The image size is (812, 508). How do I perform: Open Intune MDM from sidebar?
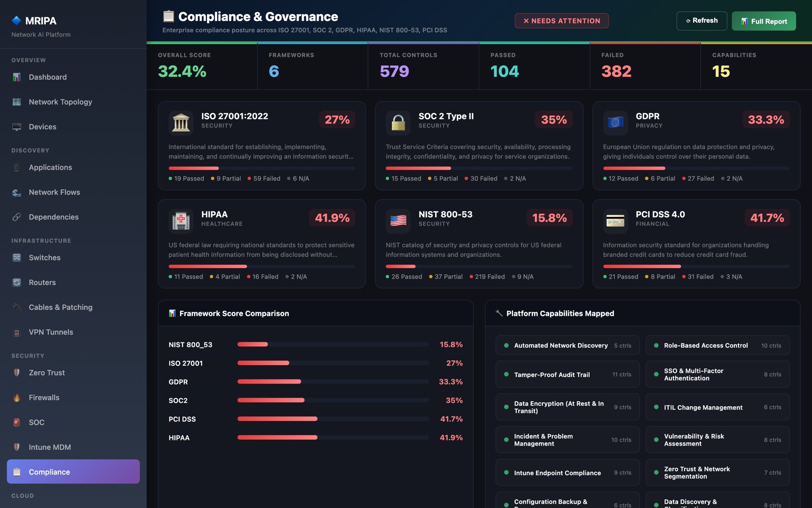74,448
